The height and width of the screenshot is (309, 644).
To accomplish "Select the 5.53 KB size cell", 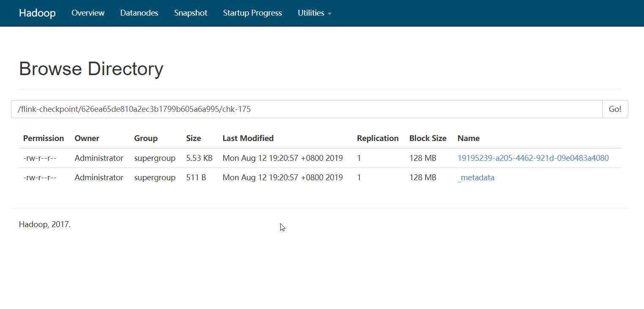I will point(199,158).
